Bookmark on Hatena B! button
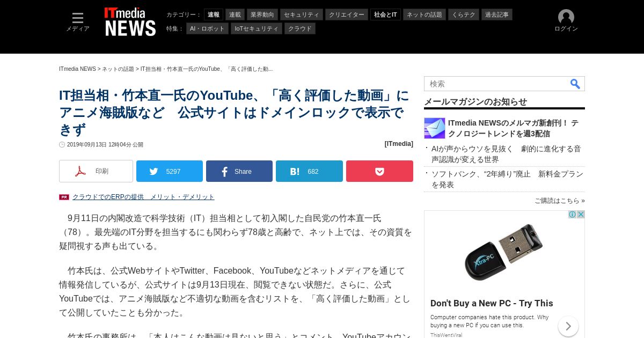The height and width of the screenshot is (338, 644). tap(309, 171)
